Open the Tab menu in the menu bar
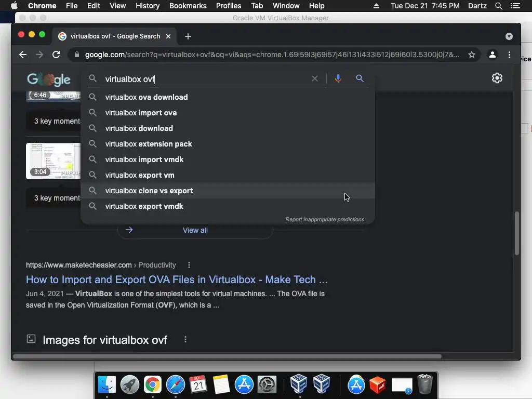Viewport: 532px width, 399px height. tap(257, 6)
